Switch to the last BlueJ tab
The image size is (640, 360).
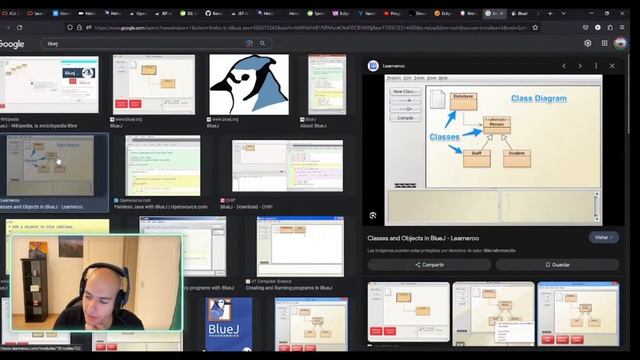[520, 13]
